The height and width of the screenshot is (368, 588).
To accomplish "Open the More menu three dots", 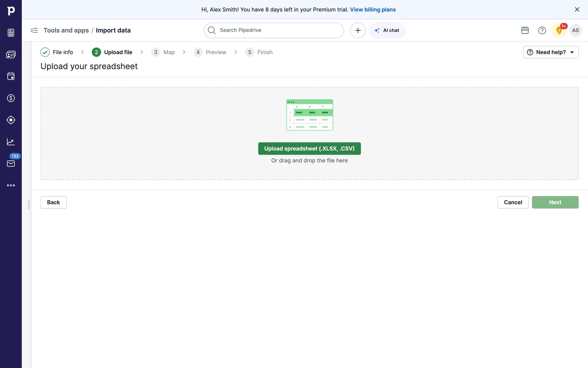I will click(11, 185).
